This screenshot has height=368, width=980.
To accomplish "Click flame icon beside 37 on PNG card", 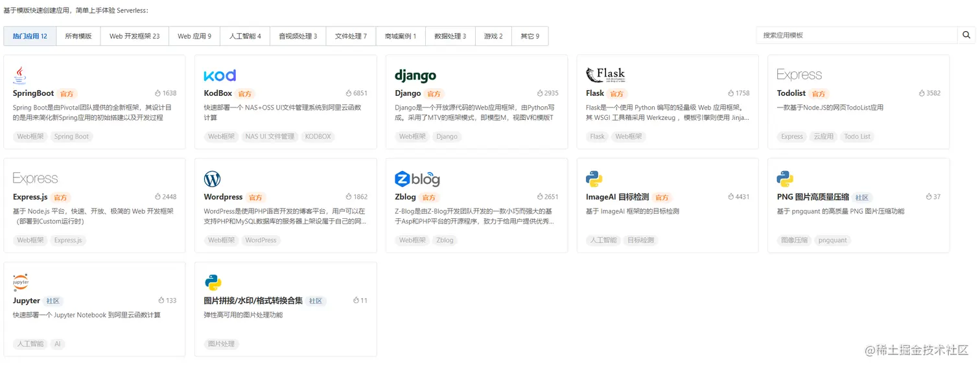I will coord(928,196).
